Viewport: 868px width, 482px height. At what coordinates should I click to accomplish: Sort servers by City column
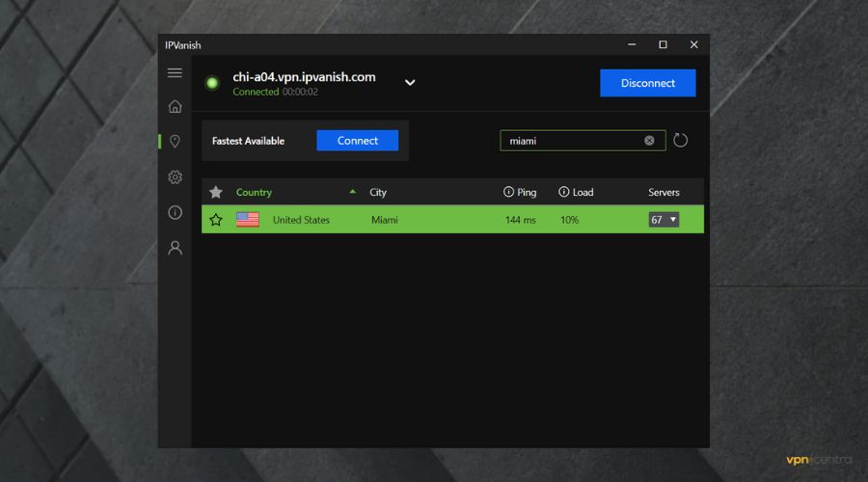click(x=378, y=192)
